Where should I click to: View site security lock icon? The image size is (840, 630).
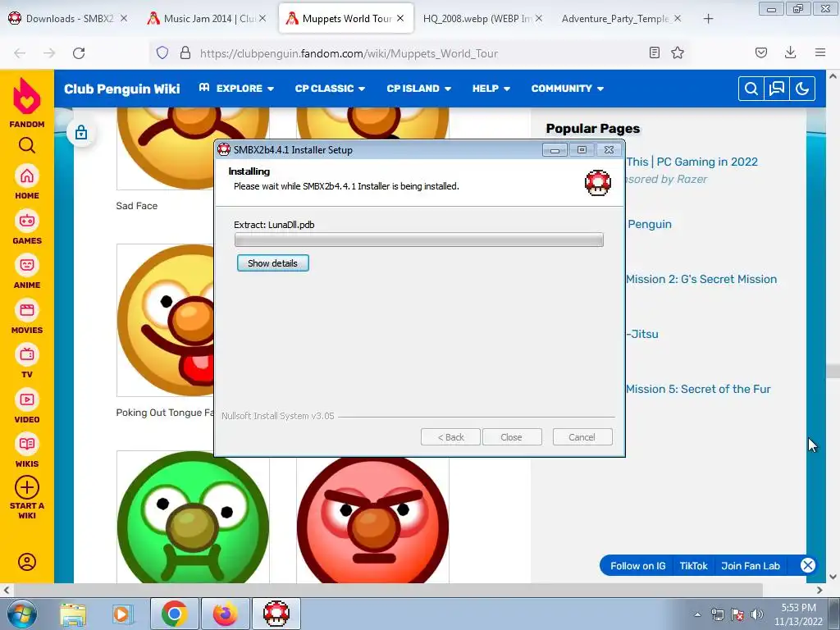[185, 52]
